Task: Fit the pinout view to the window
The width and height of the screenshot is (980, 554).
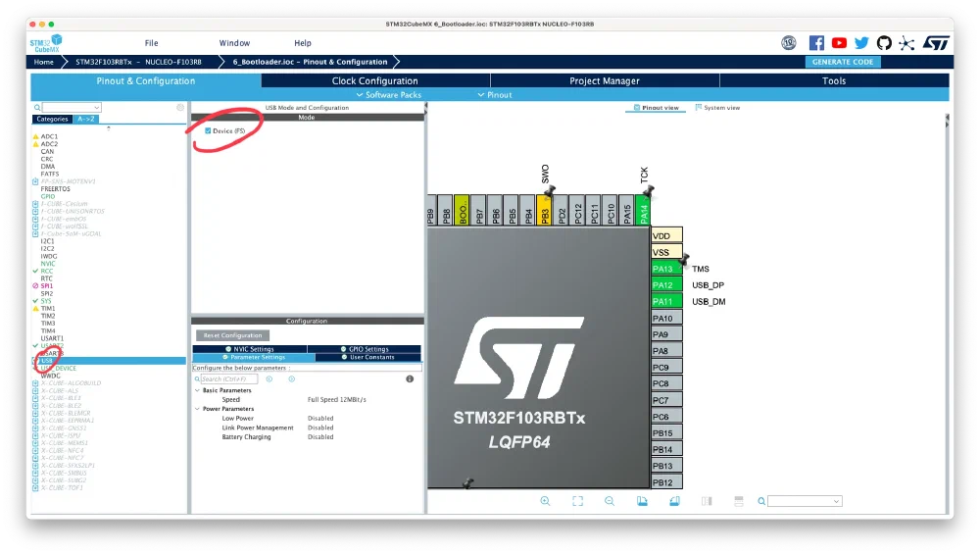Action: pos(577,501)
